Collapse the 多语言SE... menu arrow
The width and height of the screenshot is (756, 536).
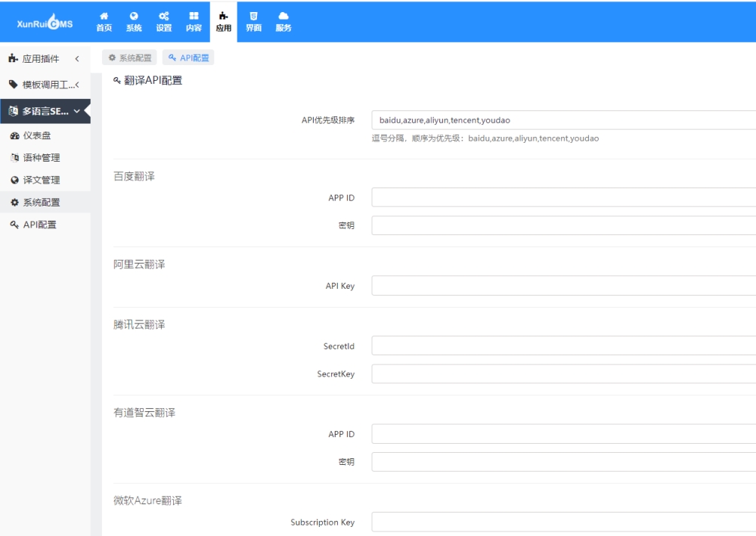pos(76,111)
